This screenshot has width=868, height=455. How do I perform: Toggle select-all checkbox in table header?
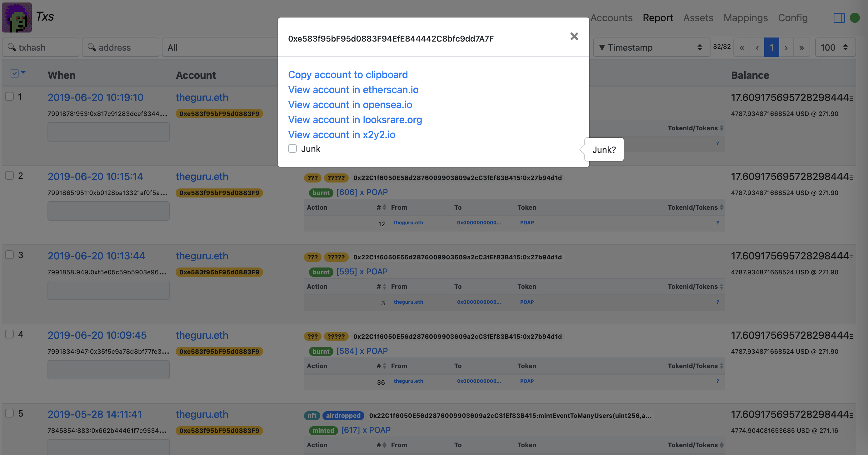14,73
